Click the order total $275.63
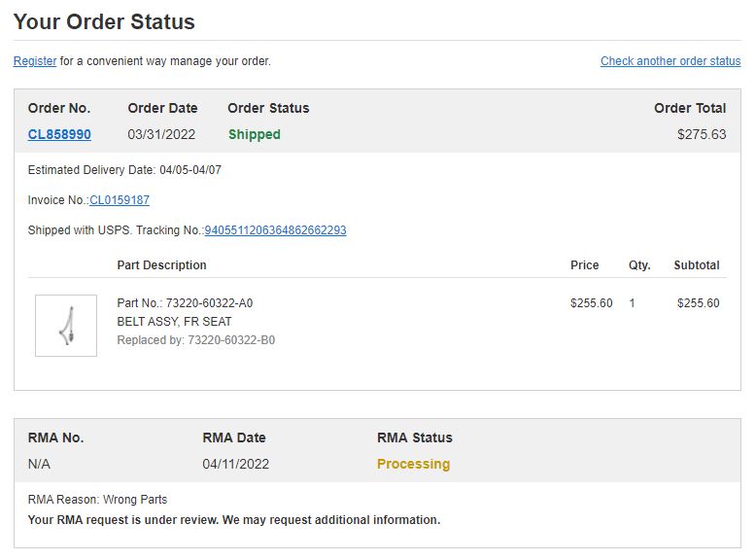This screenshot has width=756, height=560. click(x=702, y=134)
